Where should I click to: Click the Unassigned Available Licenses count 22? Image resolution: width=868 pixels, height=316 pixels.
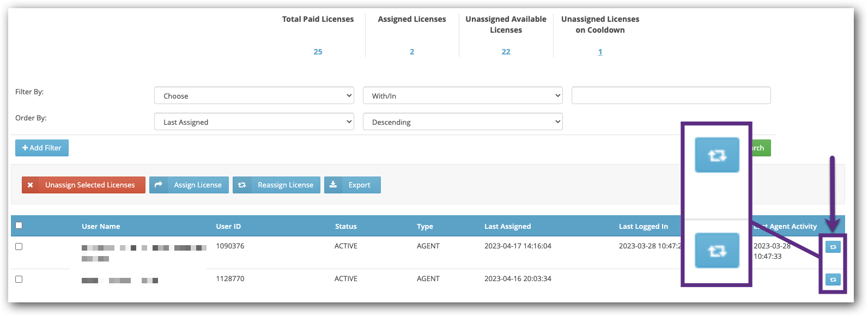506,52
